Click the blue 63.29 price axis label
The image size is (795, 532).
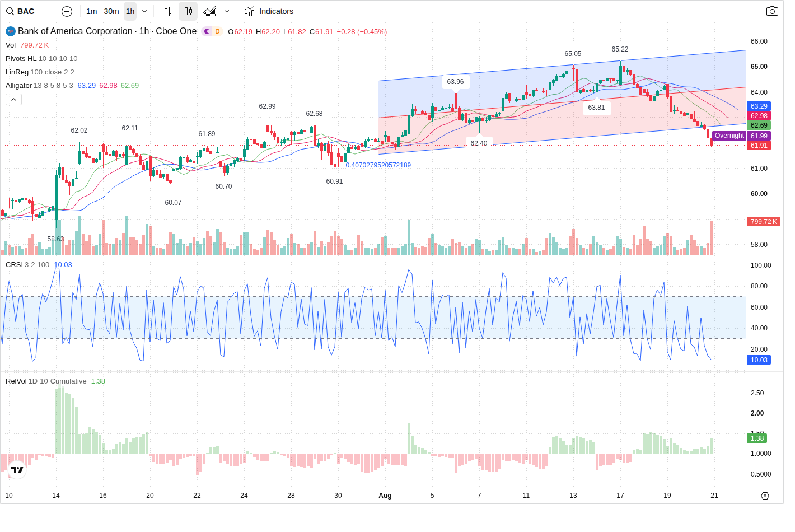tap(759, 106)
